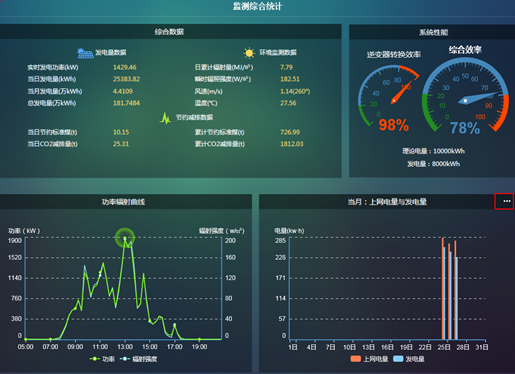Click the real-time power value 1429.46

[x=125, y=67]
